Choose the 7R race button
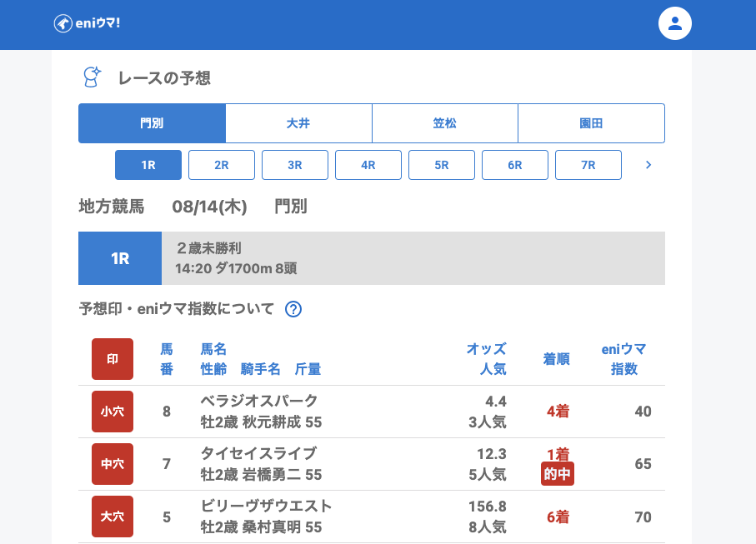756x544 pixels. point(588,165)
